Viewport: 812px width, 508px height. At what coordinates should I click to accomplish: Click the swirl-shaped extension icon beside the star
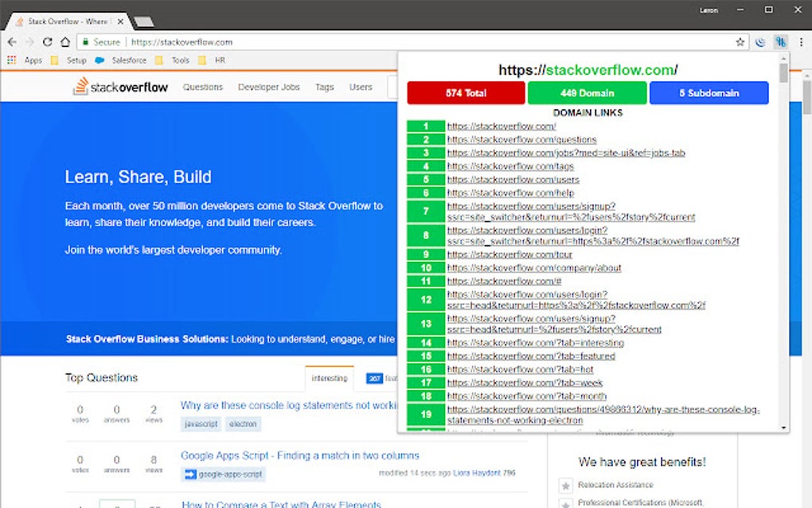pos(760,41)
